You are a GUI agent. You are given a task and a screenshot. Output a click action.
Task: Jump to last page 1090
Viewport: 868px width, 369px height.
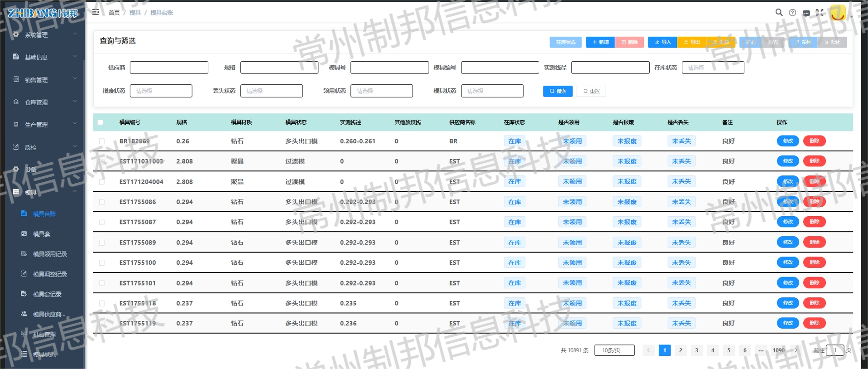tap(779, 350)
